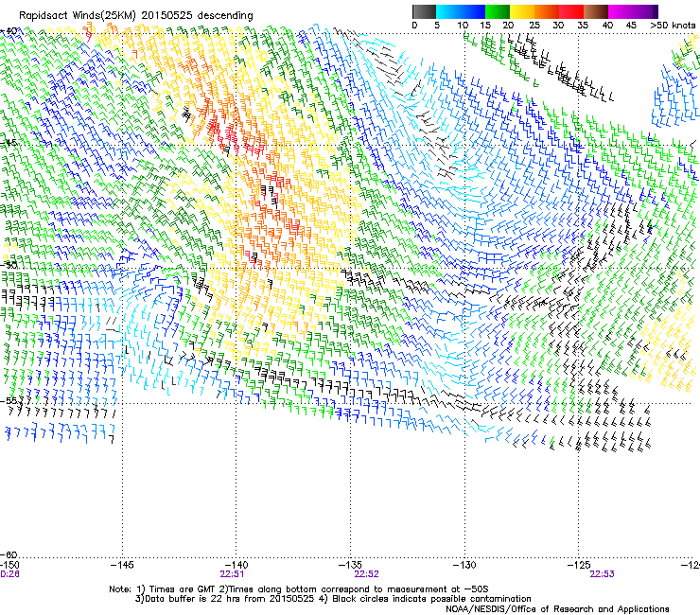Click the latitude label '-60'
700x615 pixels.
[x=9, y=555]
